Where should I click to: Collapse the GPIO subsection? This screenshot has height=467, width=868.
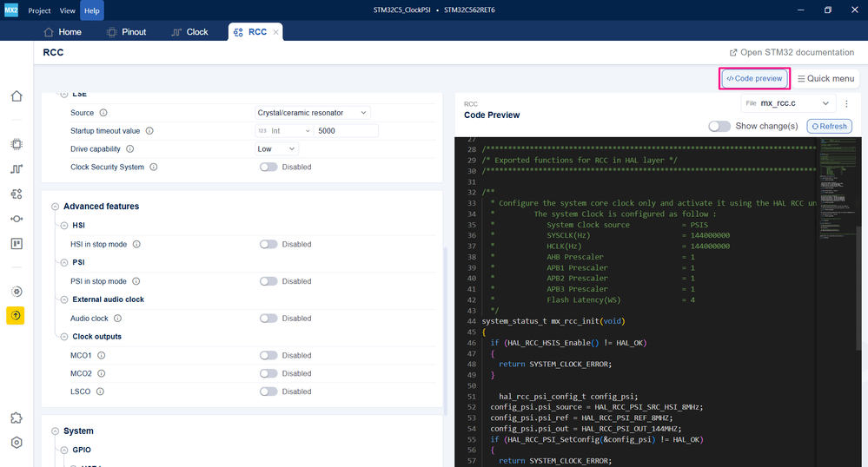point(64,451)
